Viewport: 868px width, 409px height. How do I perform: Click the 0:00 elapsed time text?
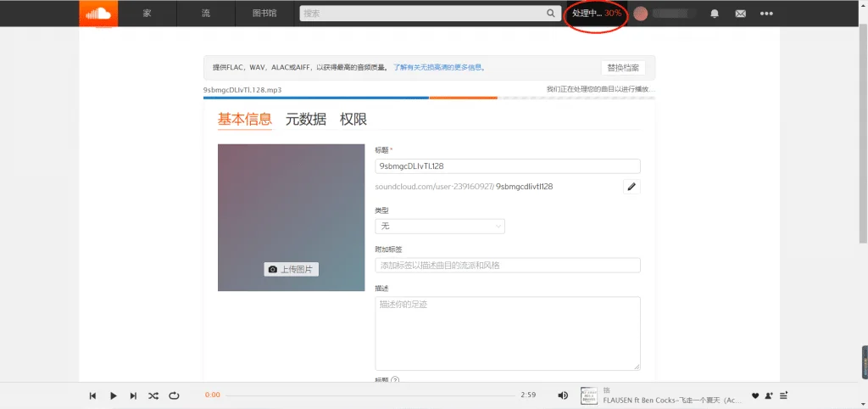(x=213, y=395)
